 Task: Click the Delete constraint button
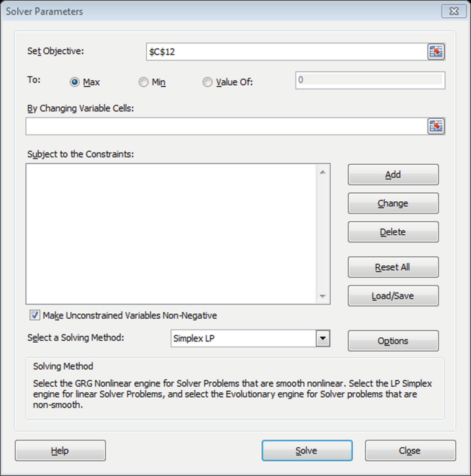pos(393,232)
